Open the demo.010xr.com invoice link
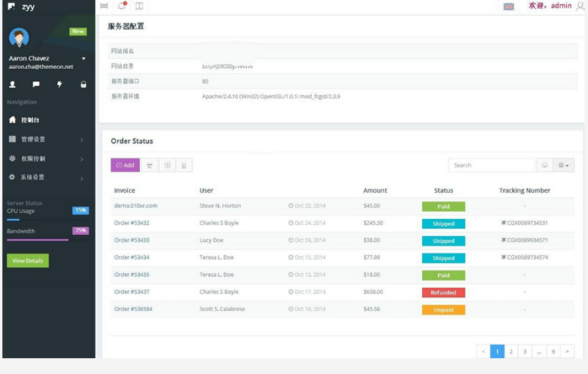Viewport: 588px width, 374px height. point(136,206)
